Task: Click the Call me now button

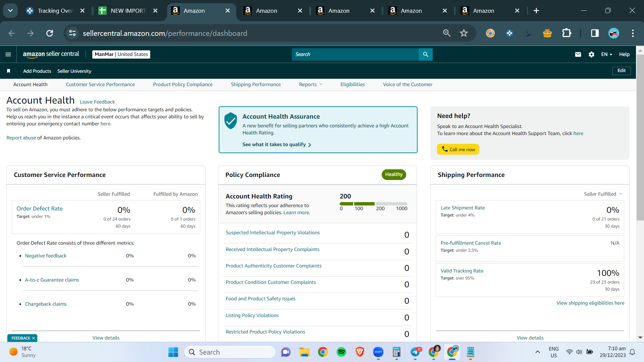Action: [x=458, y=149]
